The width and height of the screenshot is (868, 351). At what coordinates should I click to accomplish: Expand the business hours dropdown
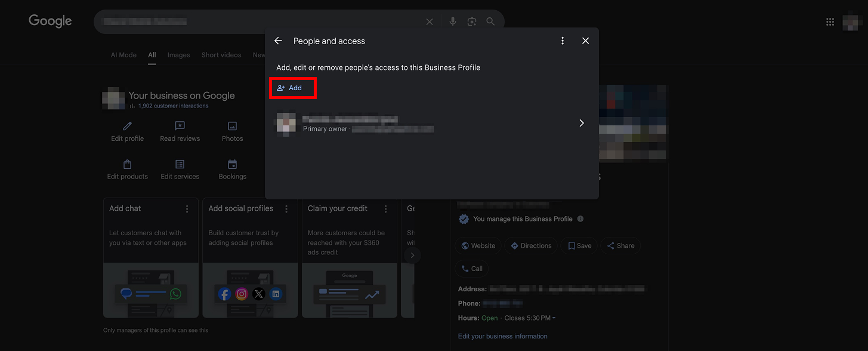click(554, 318)
